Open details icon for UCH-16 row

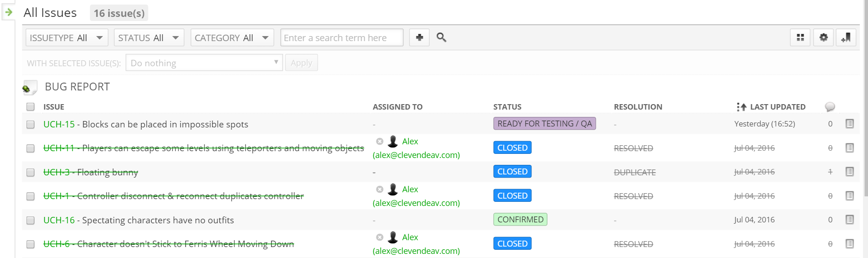tap(849, 220)
